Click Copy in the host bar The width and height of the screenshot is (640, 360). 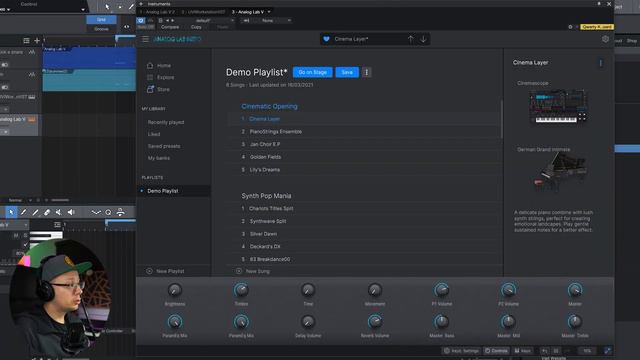(196, 27)
